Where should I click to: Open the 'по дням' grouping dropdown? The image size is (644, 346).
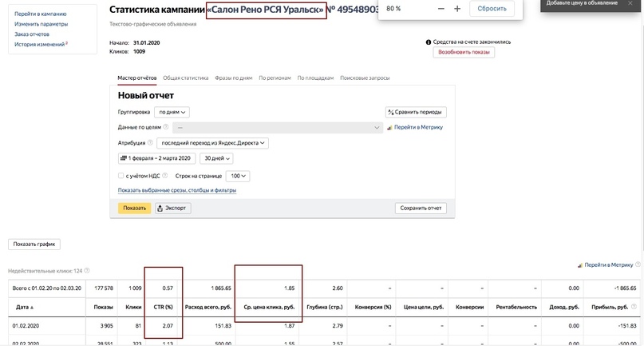click(x=172, y=112)
